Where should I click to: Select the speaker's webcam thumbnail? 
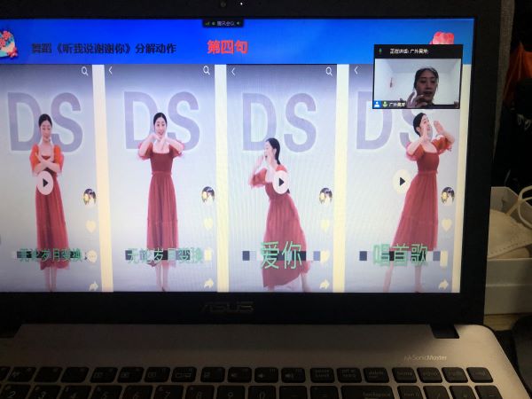click(417, 80)
